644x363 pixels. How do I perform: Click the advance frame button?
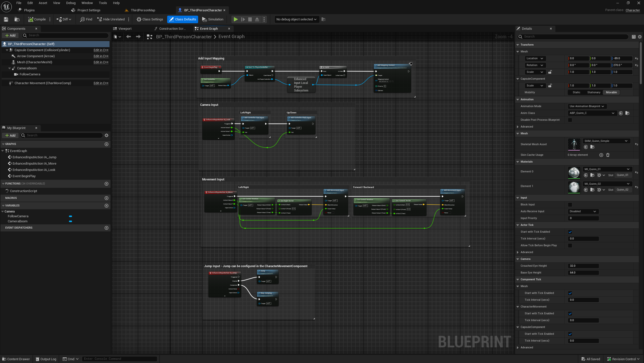point(243,19)
